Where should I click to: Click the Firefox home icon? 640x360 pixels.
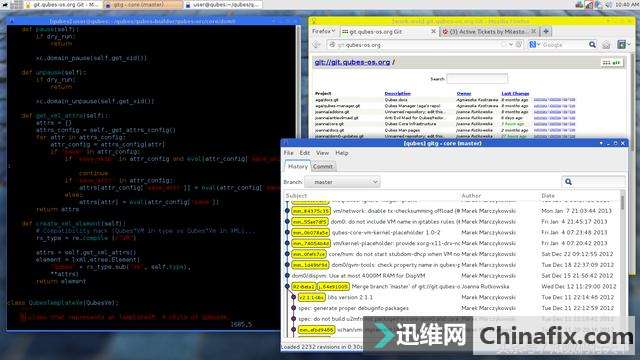tap(606, 45)
